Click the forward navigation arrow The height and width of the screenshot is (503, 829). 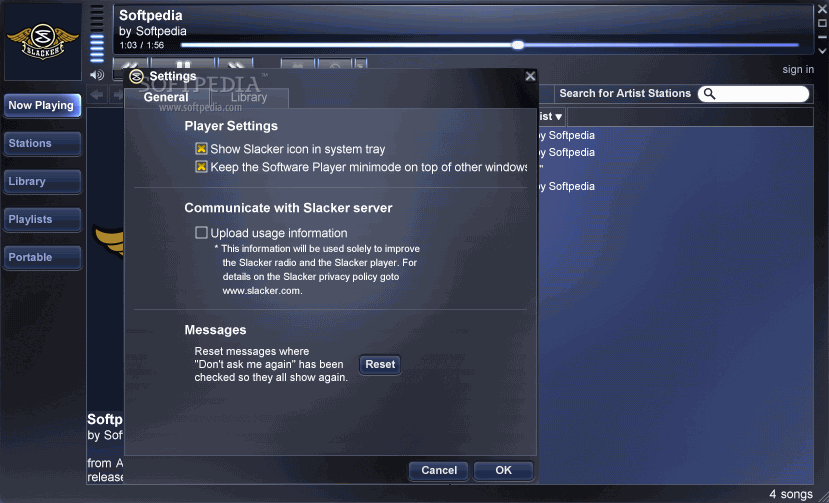pyautogui.click(x=117, y=95)
